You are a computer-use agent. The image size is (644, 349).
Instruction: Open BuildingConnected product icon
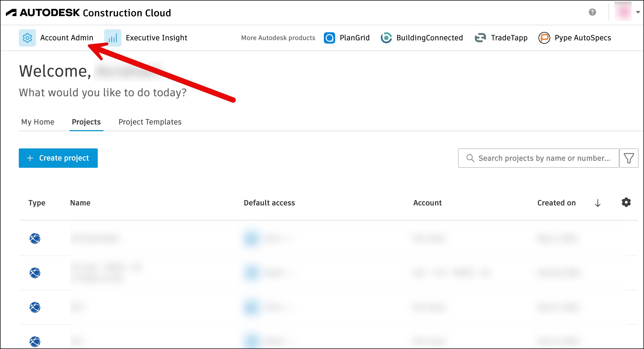tap(386, 38)
